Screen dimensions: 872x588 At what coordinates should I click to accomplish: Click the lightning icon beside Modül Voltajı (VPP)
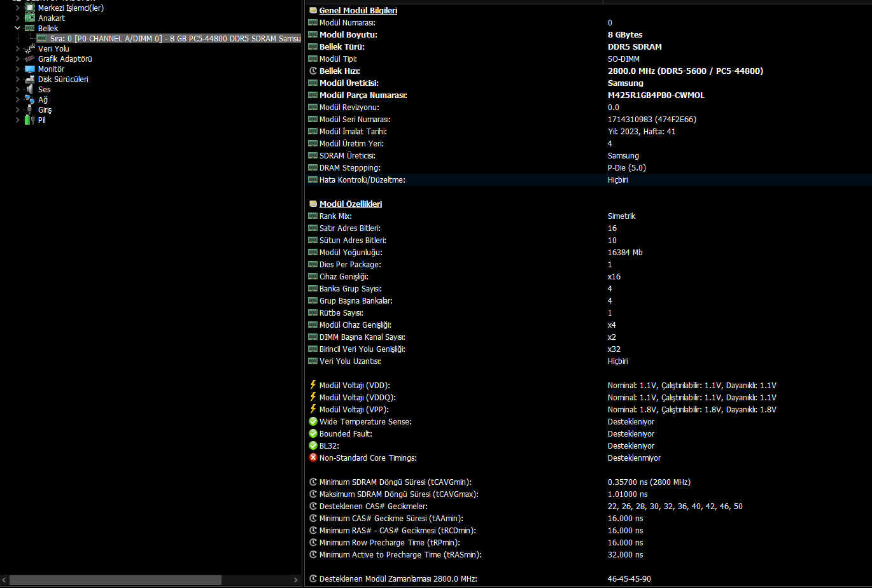point(313,409)
